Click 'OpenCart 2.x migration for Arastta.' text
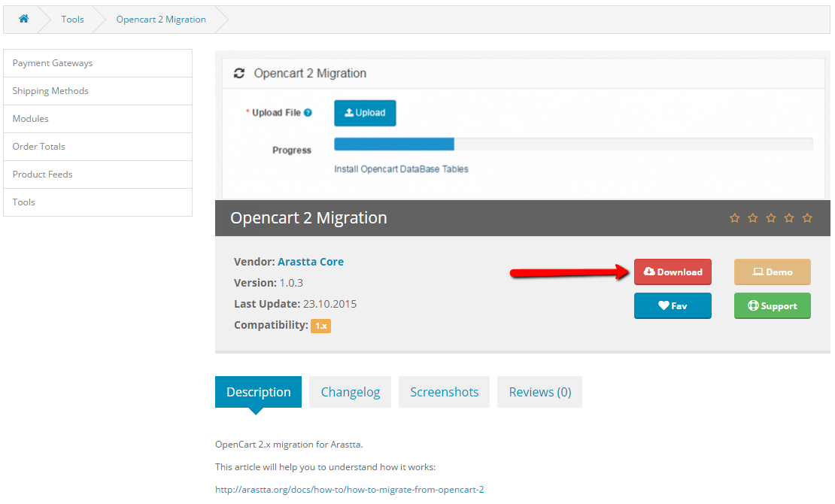 (289, 445)
